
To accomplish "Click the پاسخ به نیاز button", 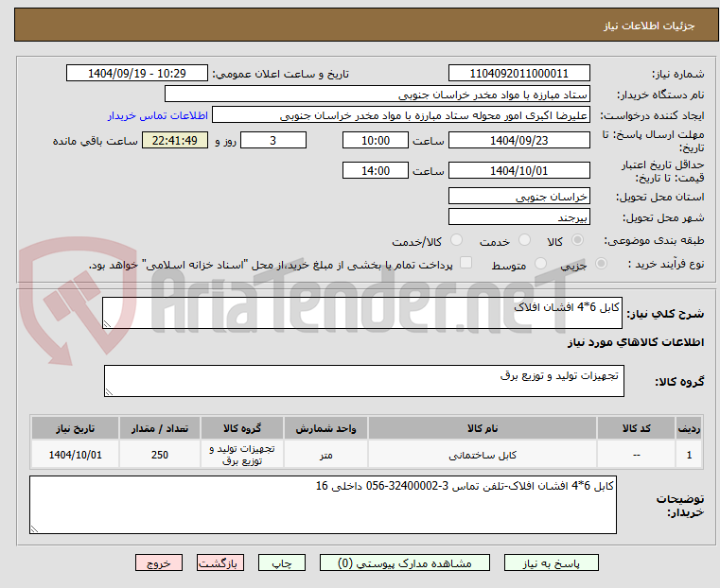I will point(551,562).
